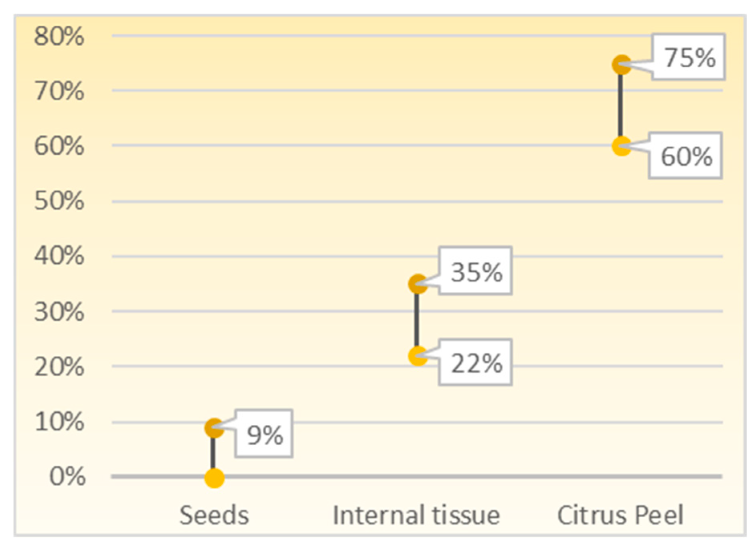Select the Internal tissue upper marker dot
The height and width of the screenshot is (551, 756).
[x=418, y=284]
